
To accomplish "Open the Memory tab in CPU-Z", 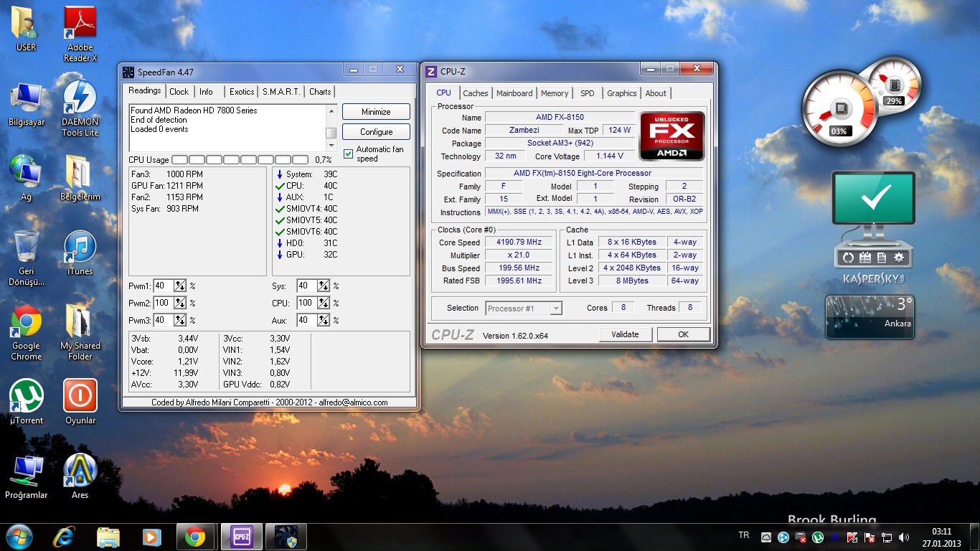I will pos(555,93).
